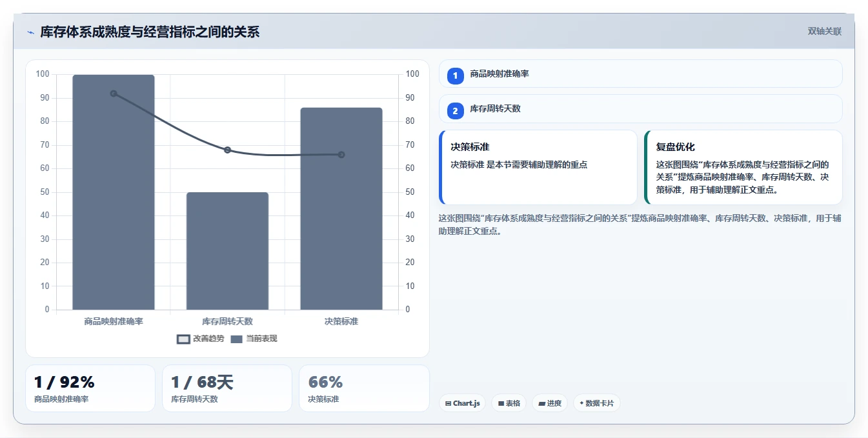
Task: Click the 双轴关联 label in the header
Action: pyautogui.click(x=824, y=32)
